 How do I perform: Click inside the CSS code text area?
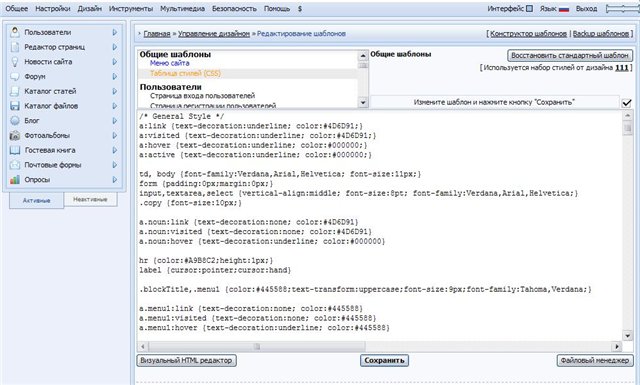(x=380, y=225)
